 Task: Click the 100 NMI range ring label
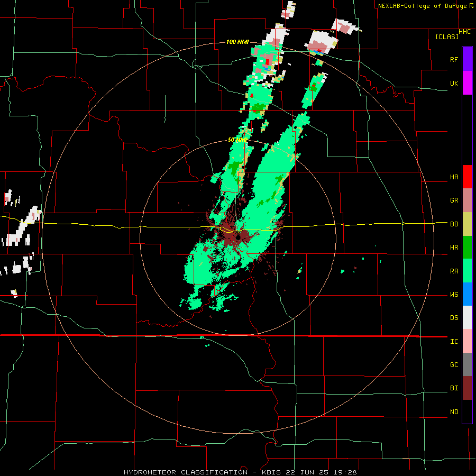pos(237,42)
